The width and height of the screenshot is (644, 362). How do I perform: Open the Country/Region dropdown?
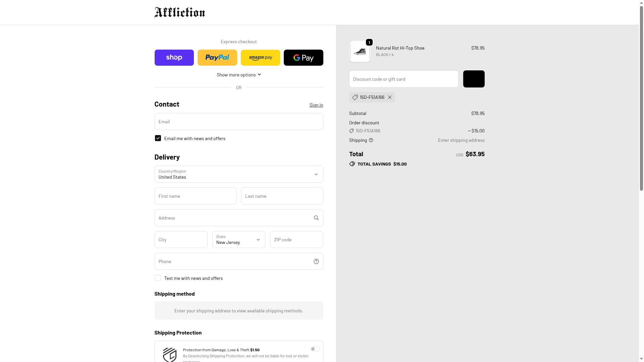click(238, 174)
